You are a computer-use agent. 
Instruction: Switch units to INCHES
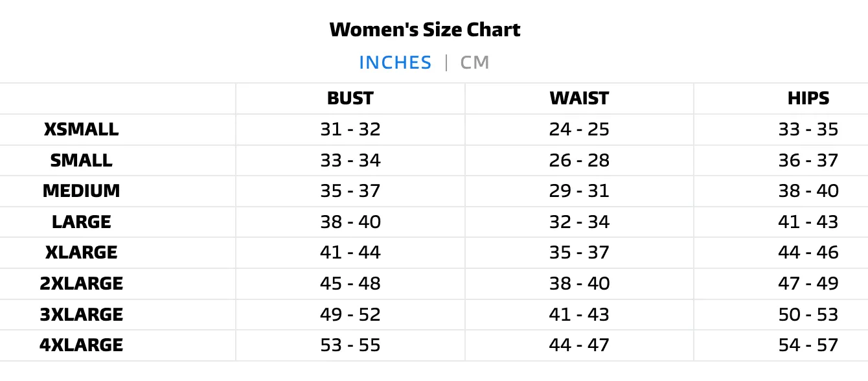395,63
